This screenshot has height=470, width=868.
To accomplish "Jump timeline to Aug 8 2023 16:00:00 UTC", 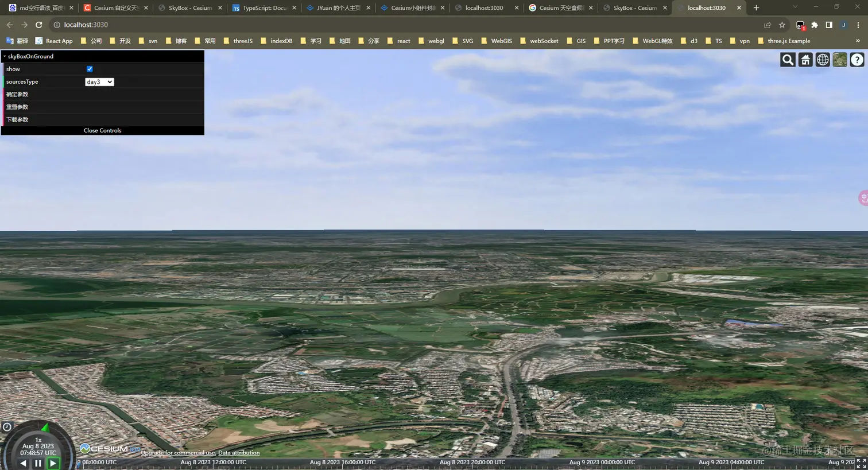I will 342,462.
